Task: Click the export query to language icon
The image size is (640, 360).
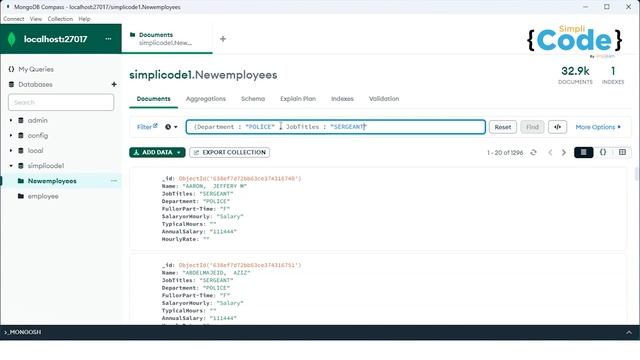Action: click(x=557, y=127)
